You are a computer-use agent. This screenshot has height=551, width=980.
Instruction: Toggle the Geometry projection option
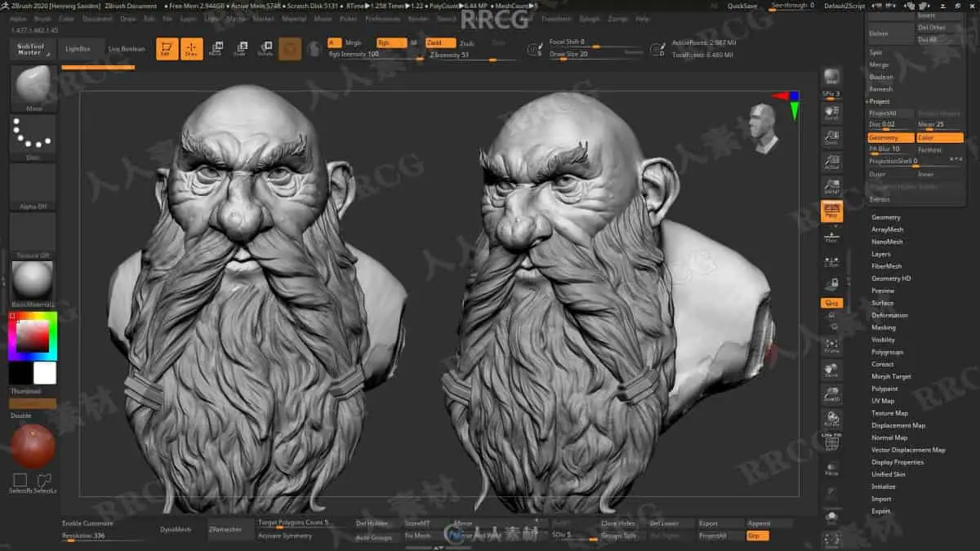pyautogui.click(x=890, y=138)
